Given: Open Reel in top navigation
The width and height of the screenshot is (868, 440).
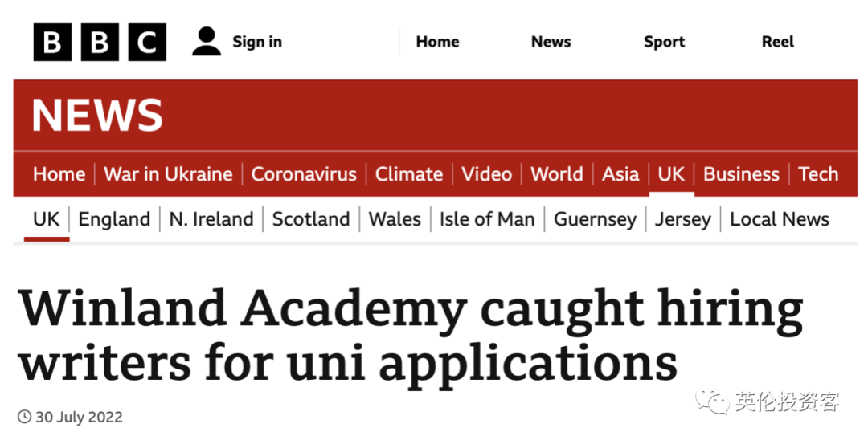Looking at the screenshot, I should click(x=778, y=42).
